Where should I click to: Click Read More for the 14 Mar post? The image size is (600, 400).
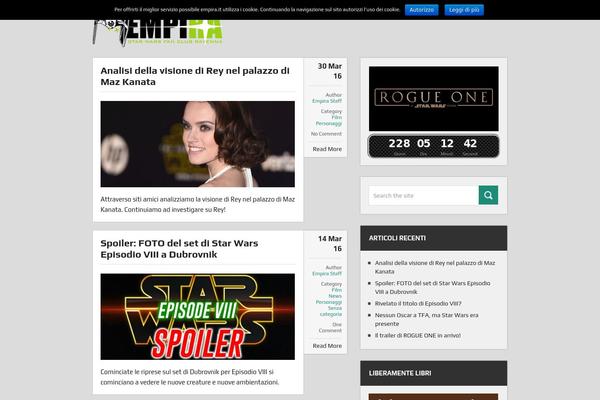(x=327, y=346)
